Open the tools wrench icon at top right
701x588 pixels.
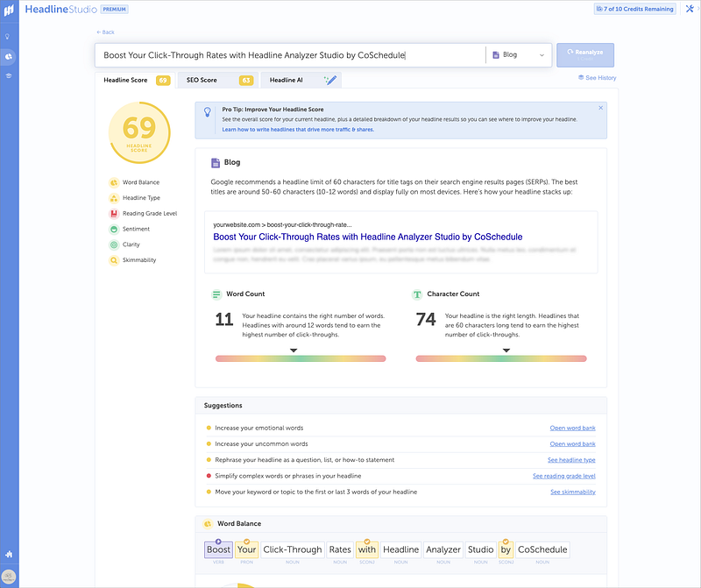pyautogui.click(x=689, y=9)
